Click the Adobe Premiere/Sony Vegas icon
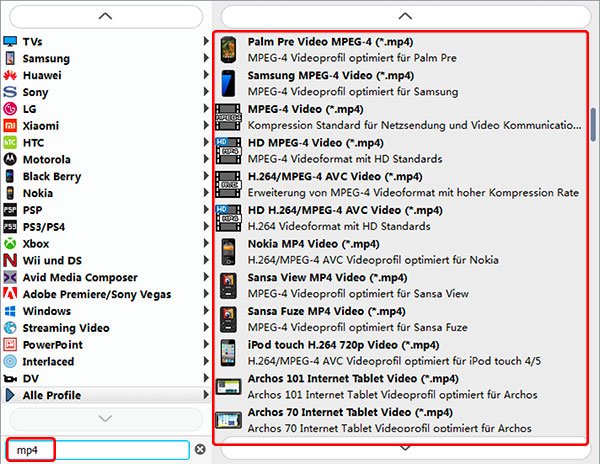 coord(10,293)
